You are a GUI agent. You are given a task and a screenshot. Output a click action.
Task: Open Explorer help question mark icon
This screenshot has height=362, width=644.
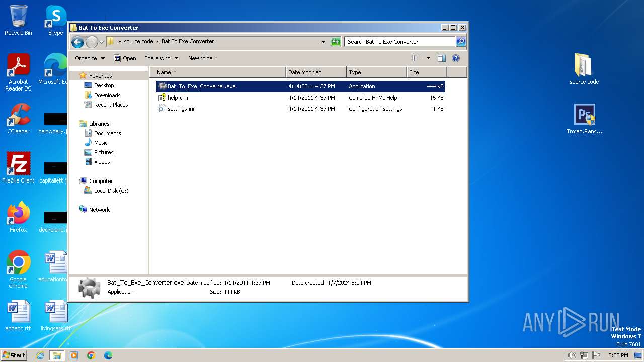456,58
